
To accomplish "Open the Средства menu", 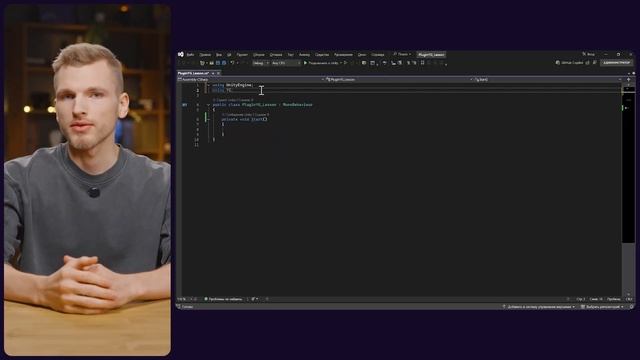I will click(322, 54).
